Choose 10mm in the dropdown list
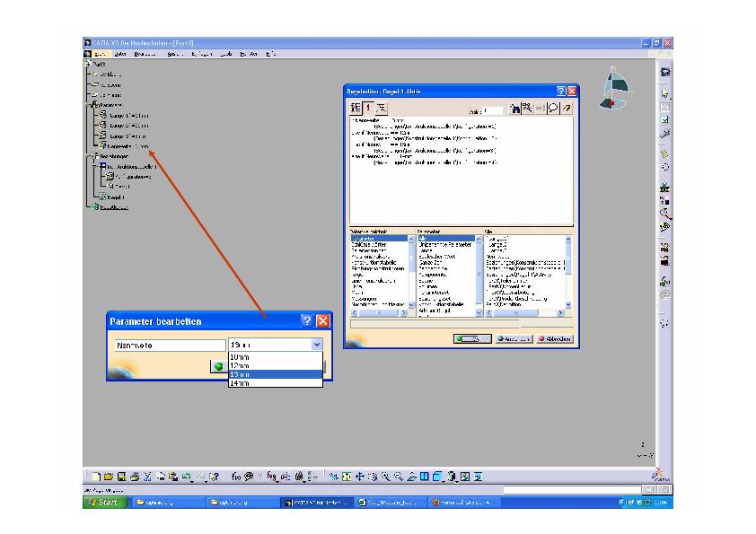Image resolution: width=756 pixels, height=534 pixels. tap(276, 357)
